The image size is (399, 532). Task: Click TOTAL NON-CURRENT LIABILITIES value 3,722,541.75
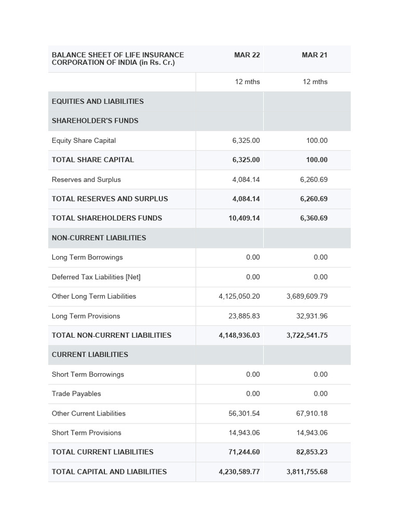(307, 335)
